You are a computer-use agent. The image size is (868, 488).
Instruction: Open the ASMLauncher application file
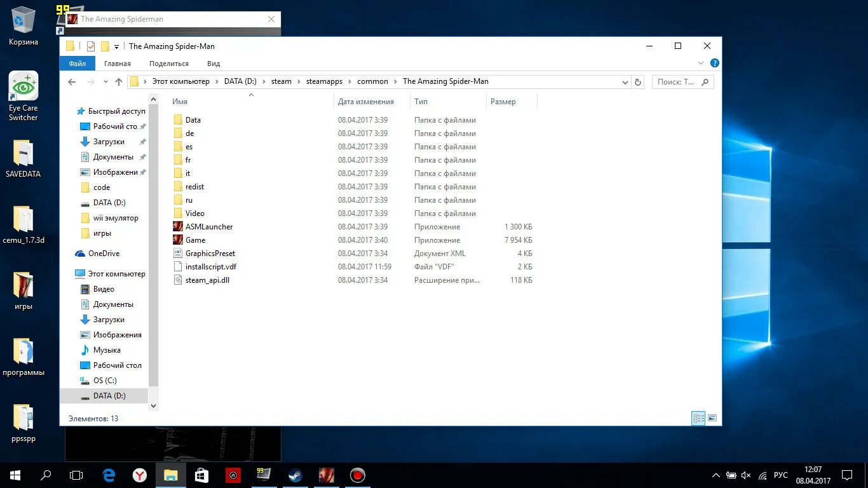(209, 227)
